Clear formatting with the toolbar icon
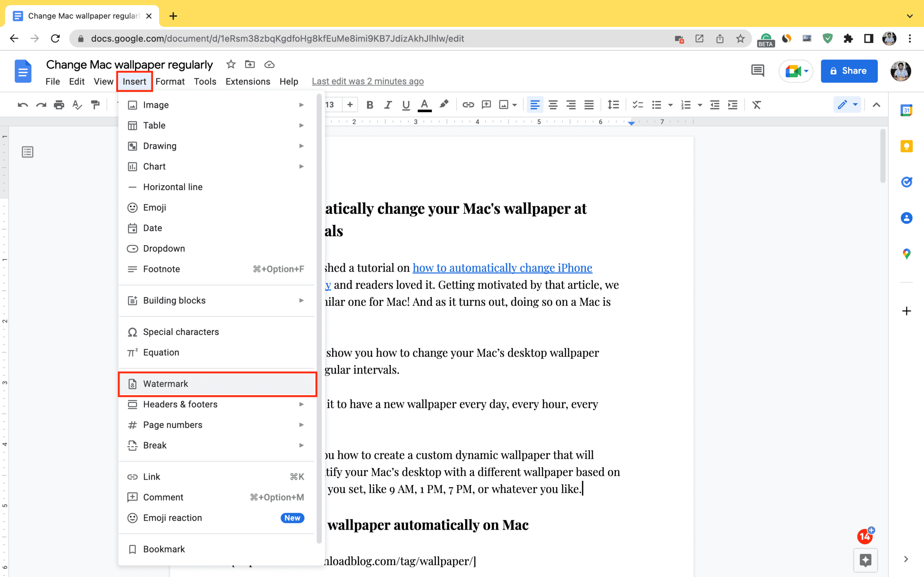The image size is (924, 577). (757, 105)
